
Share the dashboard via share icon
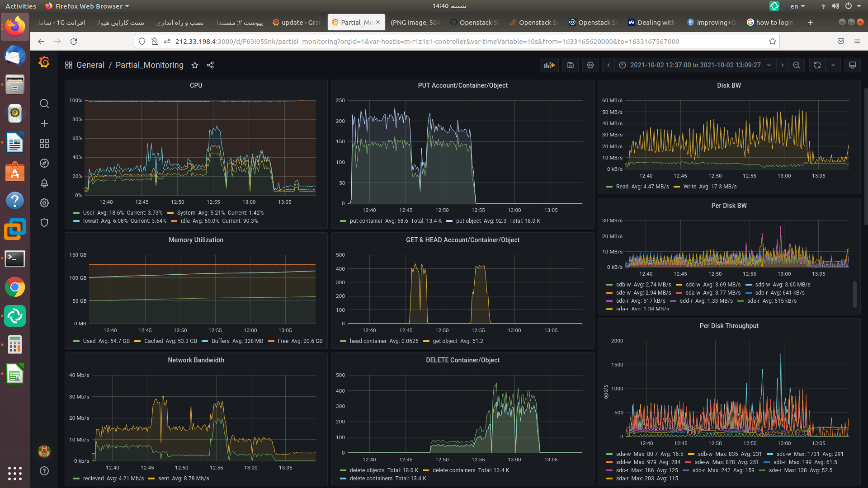[x=210, y=65]
